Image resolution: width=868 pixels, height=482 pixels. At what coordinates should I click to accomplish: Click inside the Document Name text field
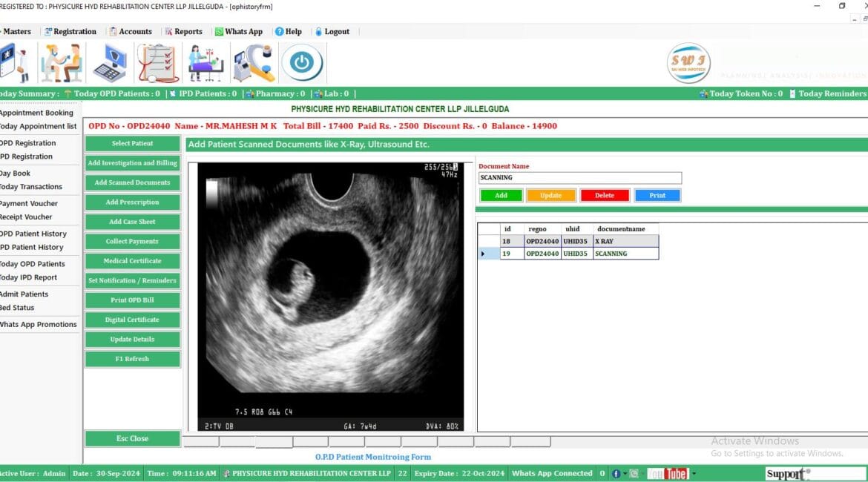[580, 178]
